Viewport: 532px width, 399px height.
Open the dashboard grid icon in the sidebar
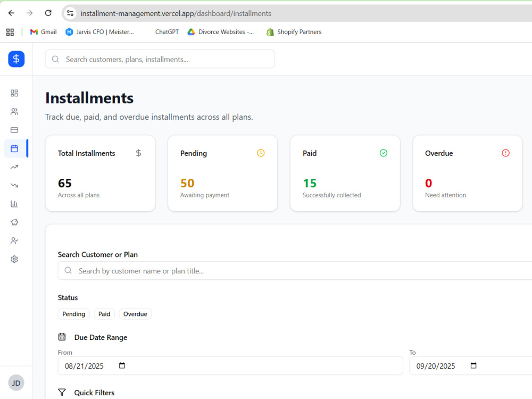pos(14,93)
